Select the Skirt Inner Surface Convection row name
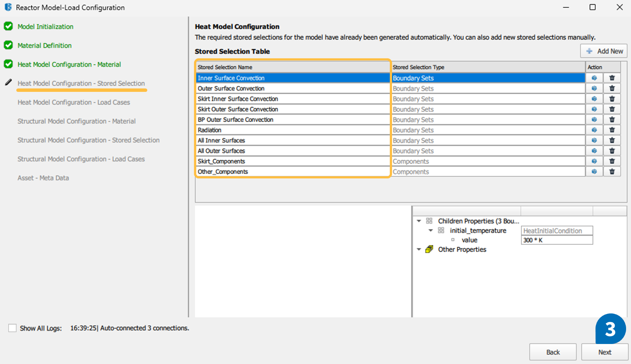Screen dimensions: 631x364 [293, 99]
